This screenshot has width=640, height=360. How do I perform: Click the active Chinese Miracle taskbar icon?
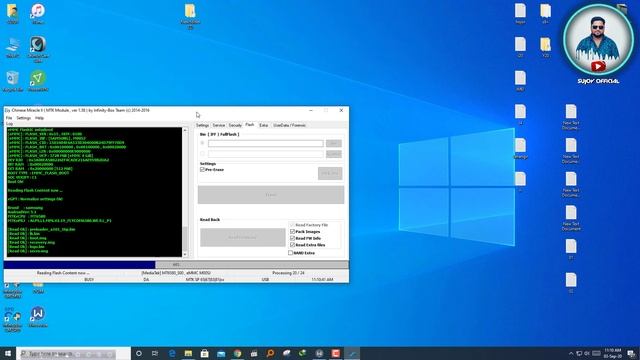[x=352, y=353]
